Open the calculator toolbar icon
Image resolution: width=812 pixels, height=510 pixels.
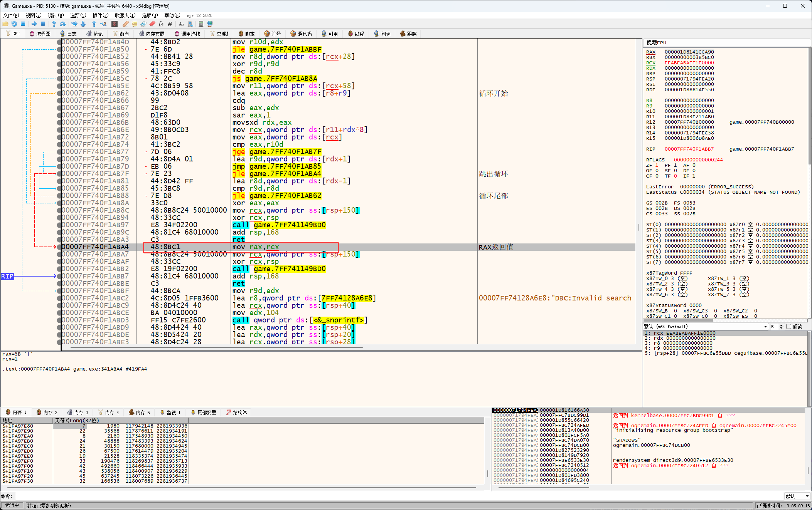[200, 24]
